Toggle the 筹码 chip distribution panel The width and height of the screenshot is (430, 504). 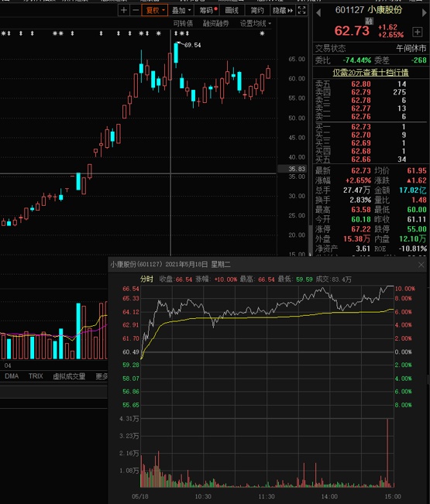[x=208, y=10]
